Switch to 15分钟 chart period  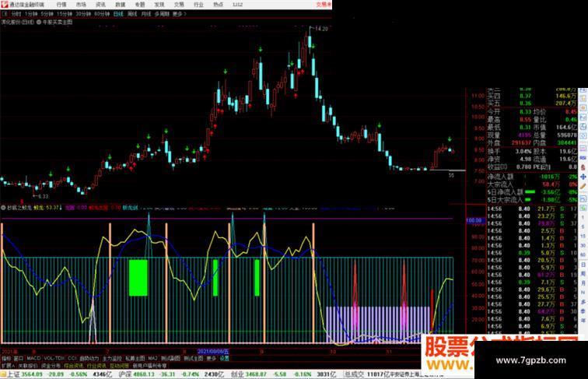pyautogui.click(x=65, y=14)
